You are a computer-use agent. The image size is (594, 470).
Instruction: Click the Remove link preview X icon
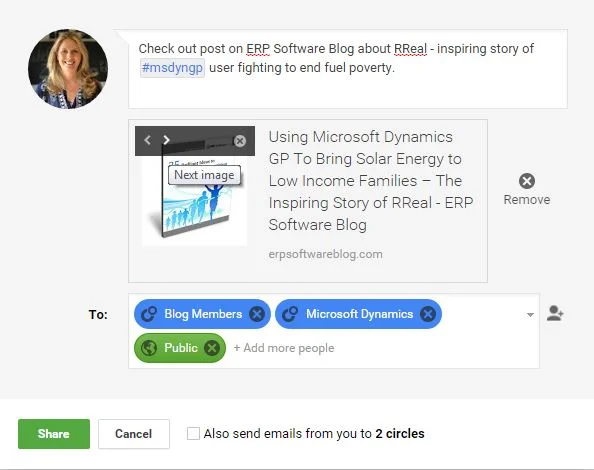click(527, 181)
